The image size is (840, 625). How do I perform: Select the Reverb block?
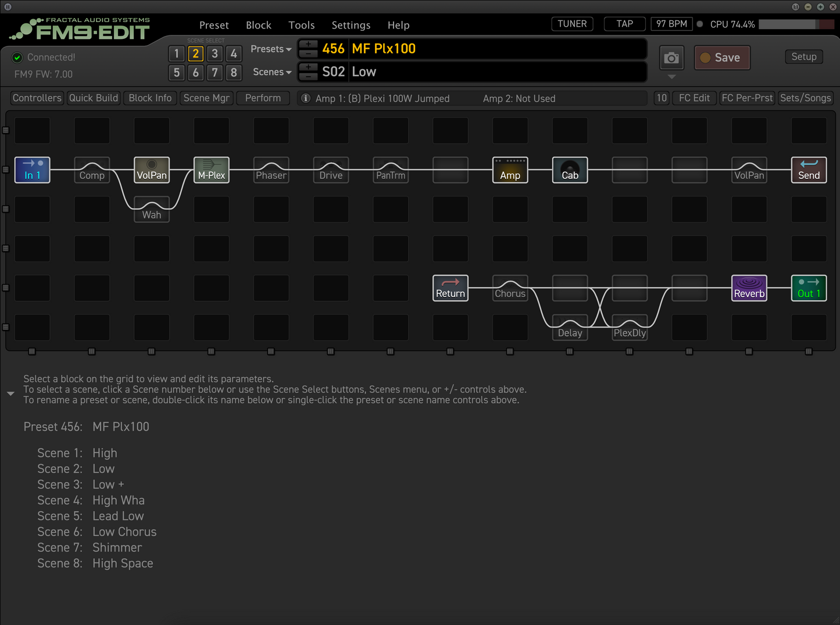click(x=749, y=288)
